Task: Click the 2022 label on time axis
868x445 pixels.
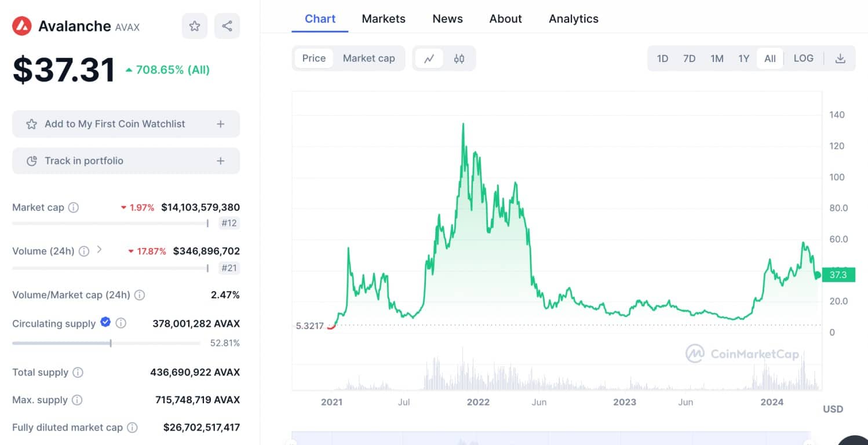Action: click(478, 402)
